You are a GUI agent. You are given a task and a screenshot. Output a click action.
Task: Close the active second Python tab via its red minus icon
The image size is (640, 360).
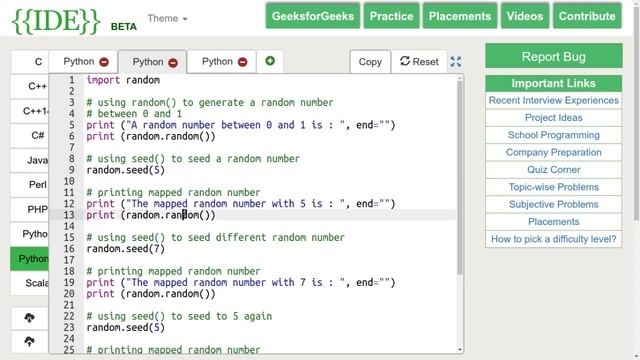click(x=173, y=62)
